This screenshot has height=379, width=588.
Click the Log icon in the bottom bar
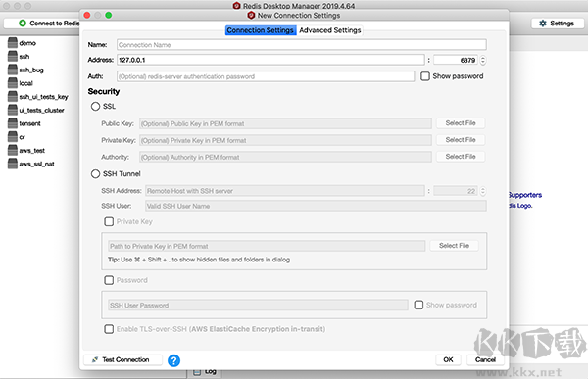(x=197, y=371)
